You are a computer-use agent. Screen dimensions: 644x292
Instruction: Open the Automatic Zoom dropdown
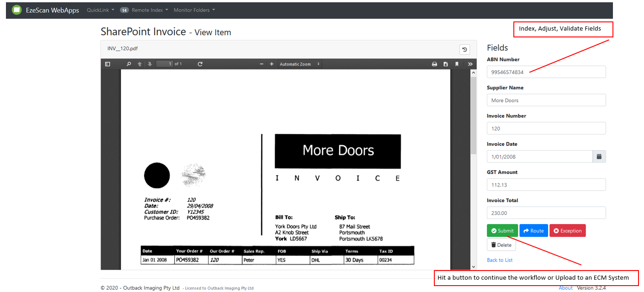pyautogui.click(x=300, y=64)
